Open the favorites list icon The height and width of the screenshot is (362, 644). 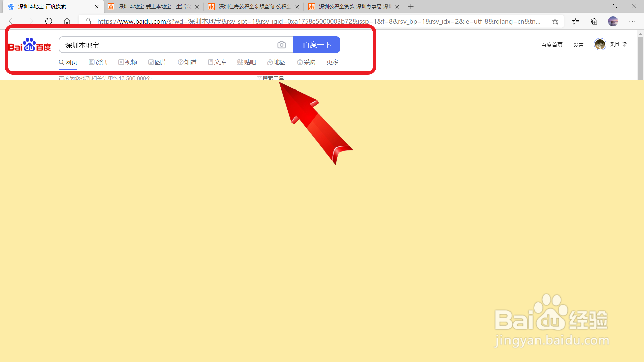point(576,21)
